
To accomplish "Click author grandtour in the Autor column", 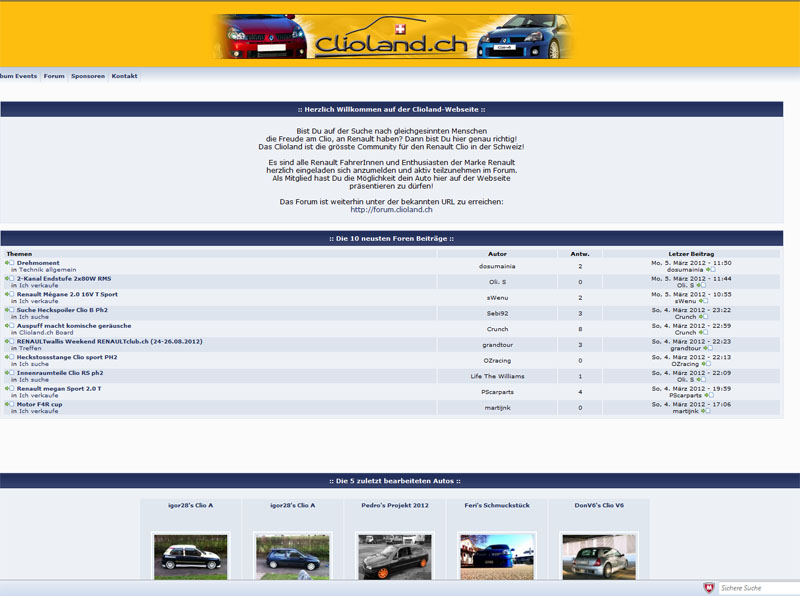I will point(497,345).
